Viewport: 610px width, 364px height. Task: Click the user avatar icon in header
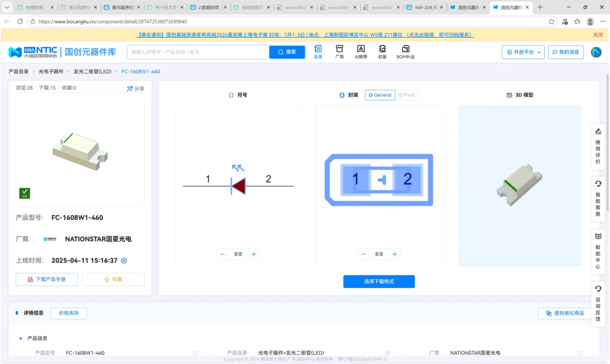point(596,52)
